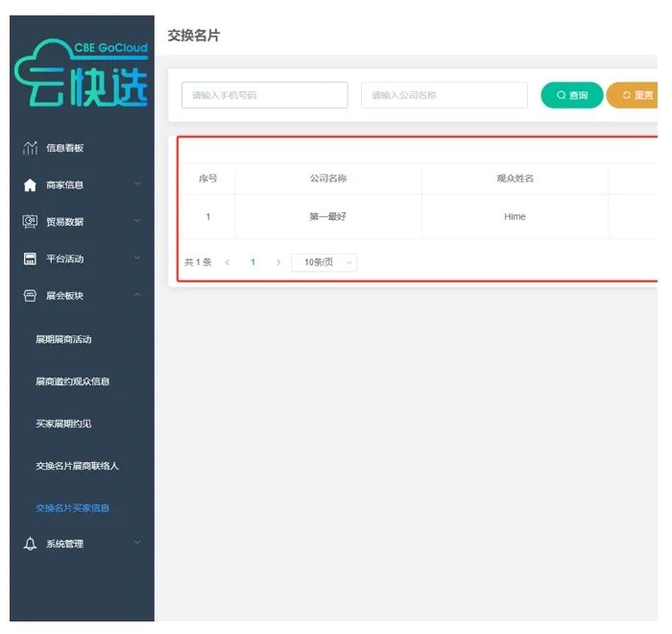The width and height of the screenshot is (672, 634).
Task: Click the orange 重置 reset button
Action: click(x=634, y=95)
